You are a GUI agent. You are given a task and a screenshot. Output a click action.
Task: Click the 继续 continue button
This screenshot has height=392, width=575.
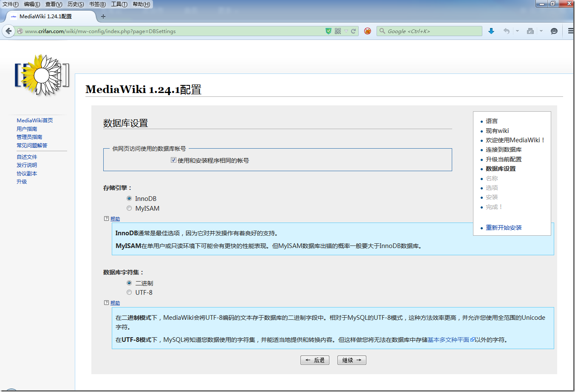(352, 360)
